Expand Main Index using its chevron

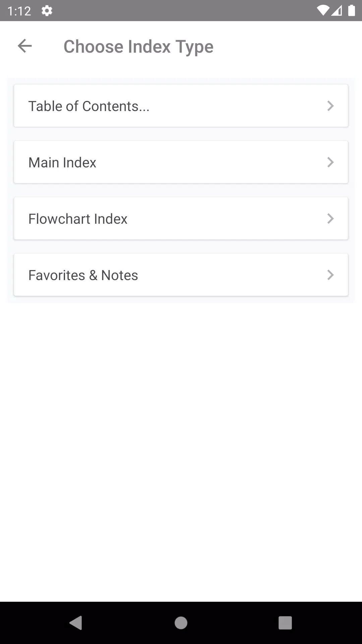(x=330, y=162)
